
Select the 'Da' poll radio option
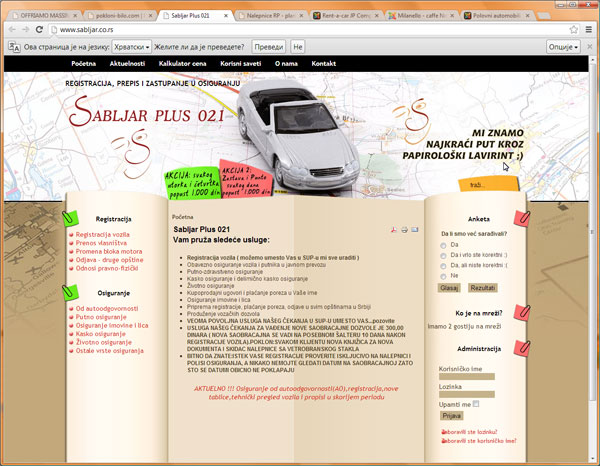pyautogui.click(x=443, y=244)
